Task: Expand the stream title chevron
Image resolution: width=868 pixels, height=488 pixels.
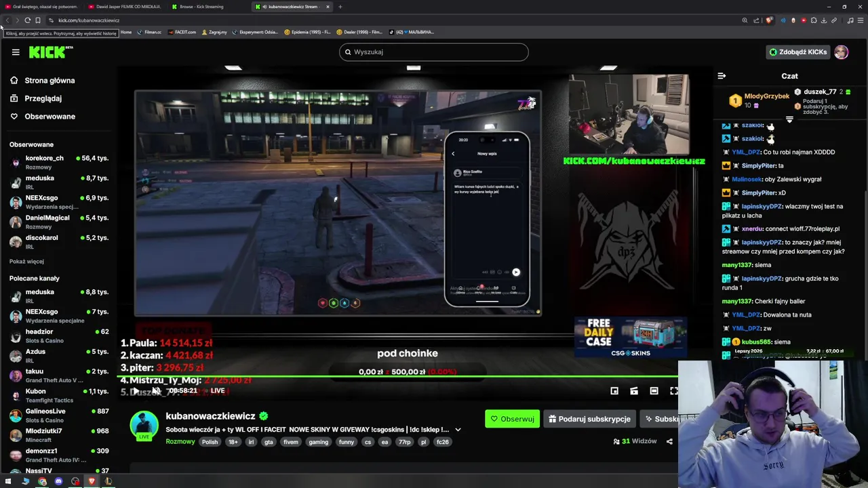Action: pyautogui.click(x=458, y=430)
